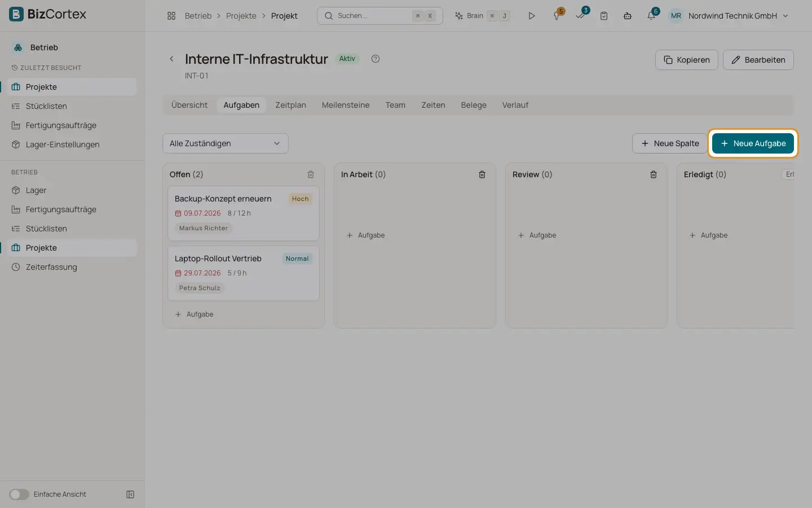Click the help question mark next to Aktiv
Viewport: 812px width, 508px height.
tap(376, 59)
